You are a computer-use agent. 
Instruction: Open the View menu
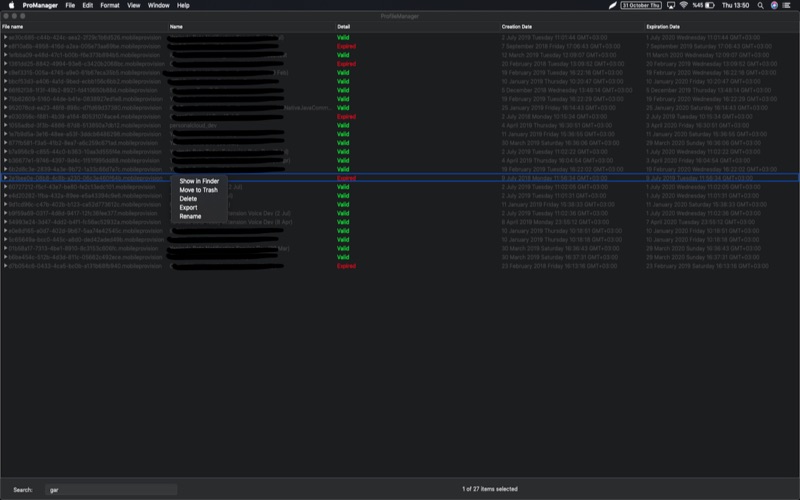(x=134, y=5)
